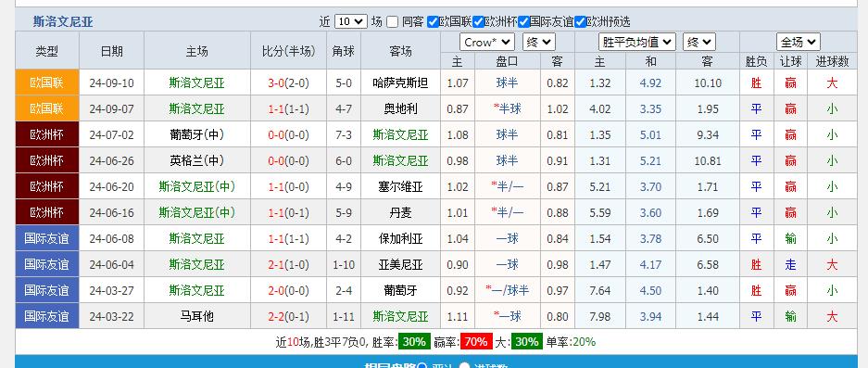Click the date 24-06-20
This screenshot has width=868, height=368.
click(x=112, y=186)
